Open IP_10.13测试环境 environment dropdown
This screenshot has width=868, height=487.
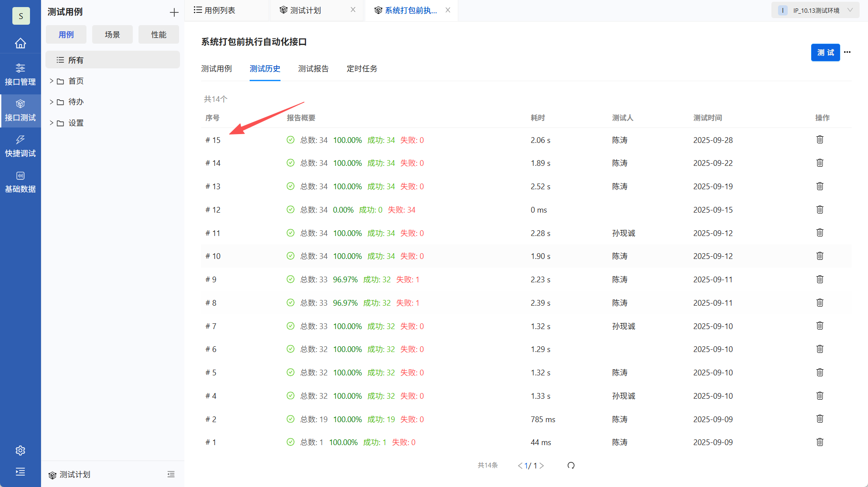[815, 10]
